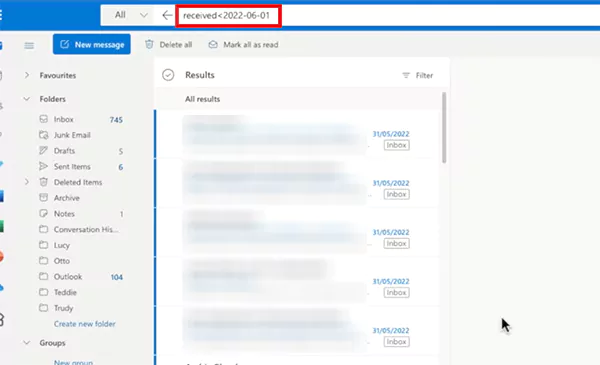Expand the Favourites section
This screenshot has width=600, height=365.
coord(27,75)
